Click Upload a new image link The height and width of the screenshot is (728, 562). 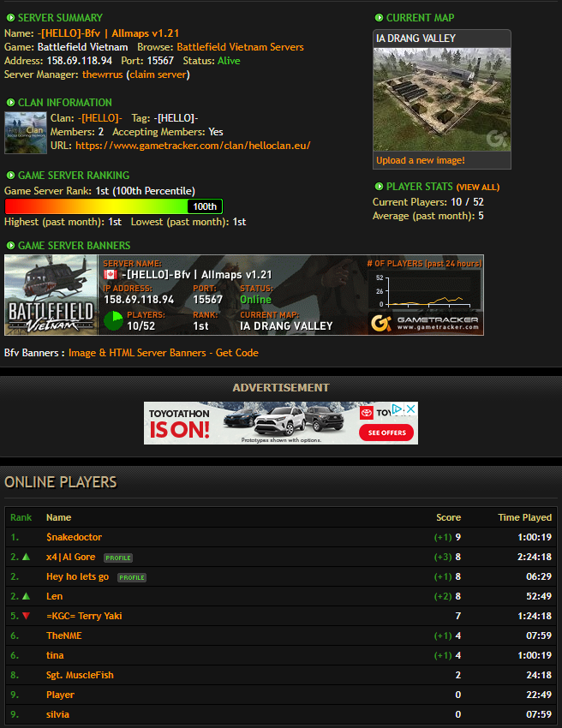tap(421, 161)
